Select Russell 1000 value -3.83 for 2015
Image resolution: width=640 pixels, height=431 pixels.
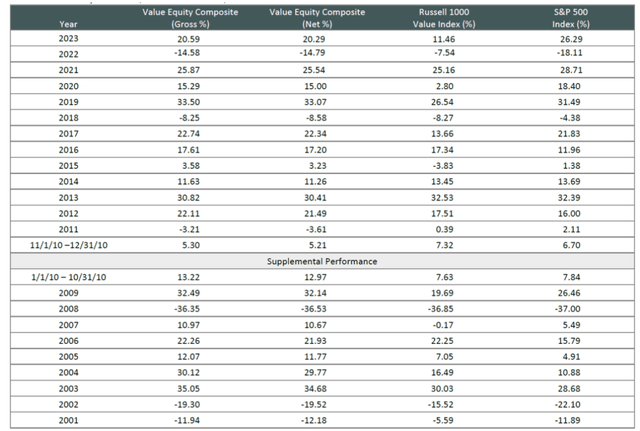click(443, 166)
